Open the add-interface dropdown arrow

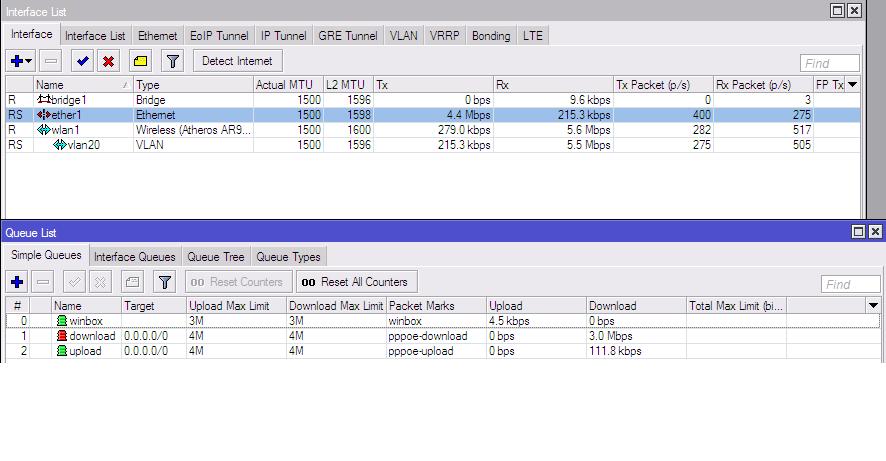(x=29, y=61)
